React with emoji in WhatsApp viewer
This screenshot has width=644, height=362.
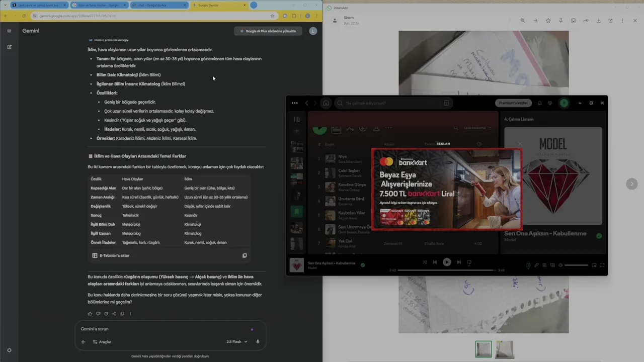574,21
